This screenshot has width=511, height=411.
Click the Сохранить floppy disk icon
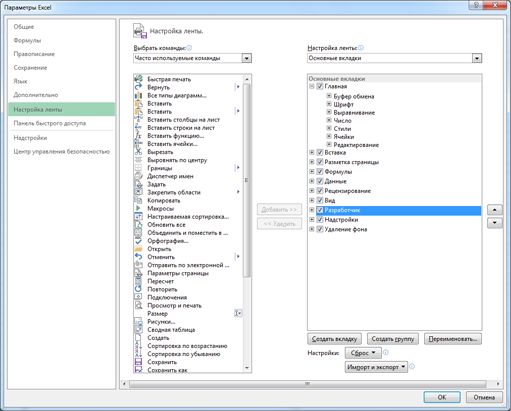[x=138, y=362]
